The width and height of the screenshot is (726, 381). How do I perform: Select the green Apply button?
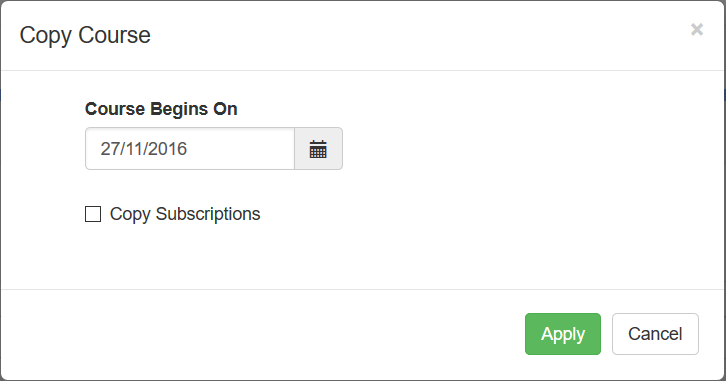tap(563, 334)
